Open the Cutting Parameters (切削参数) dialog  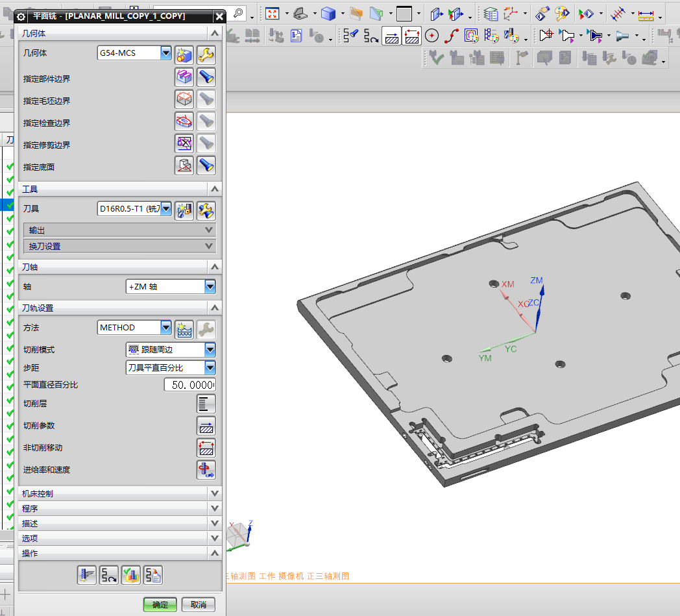click(x=206, y=426)
